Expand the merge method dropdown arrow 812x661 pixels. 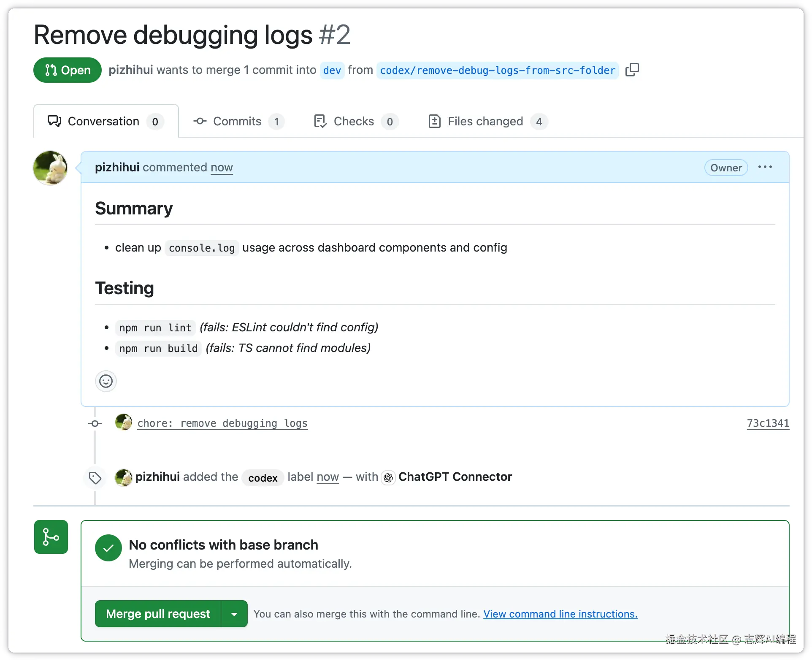pyautogui.click(x=234, y=614)
